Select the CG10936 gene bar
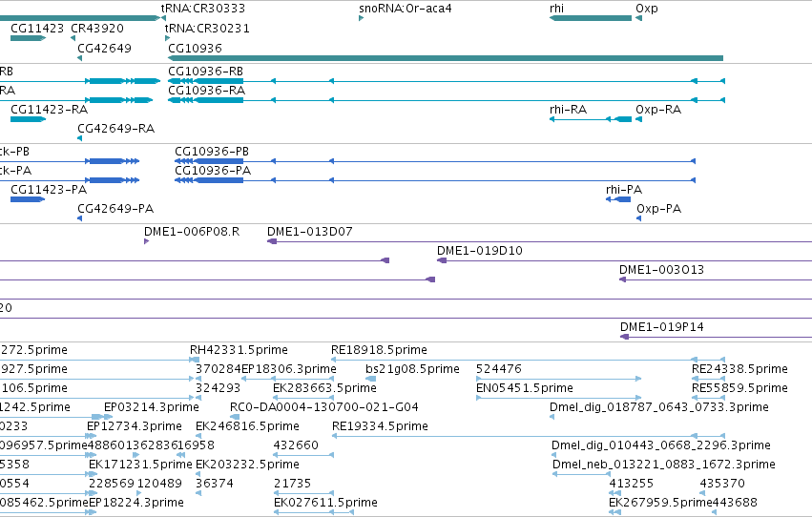This screenshot has width=812, height=517. 446,58
